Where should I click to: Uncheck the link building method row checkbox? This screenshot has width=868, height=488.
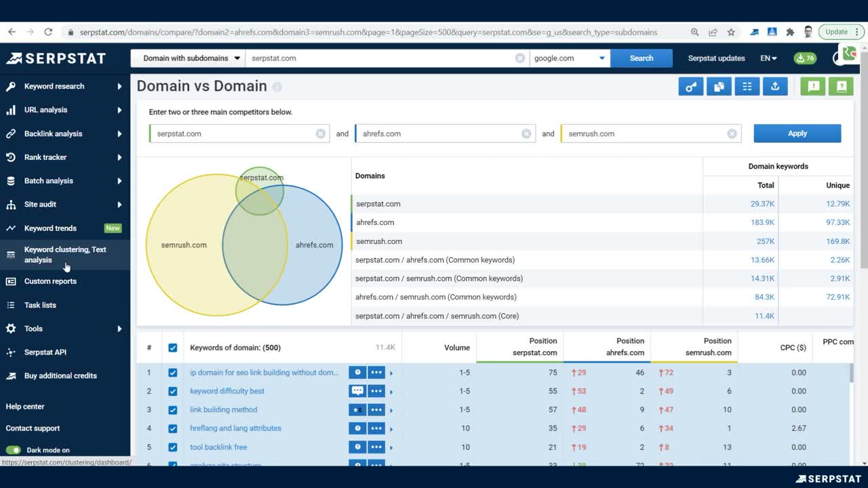[173, 409]
